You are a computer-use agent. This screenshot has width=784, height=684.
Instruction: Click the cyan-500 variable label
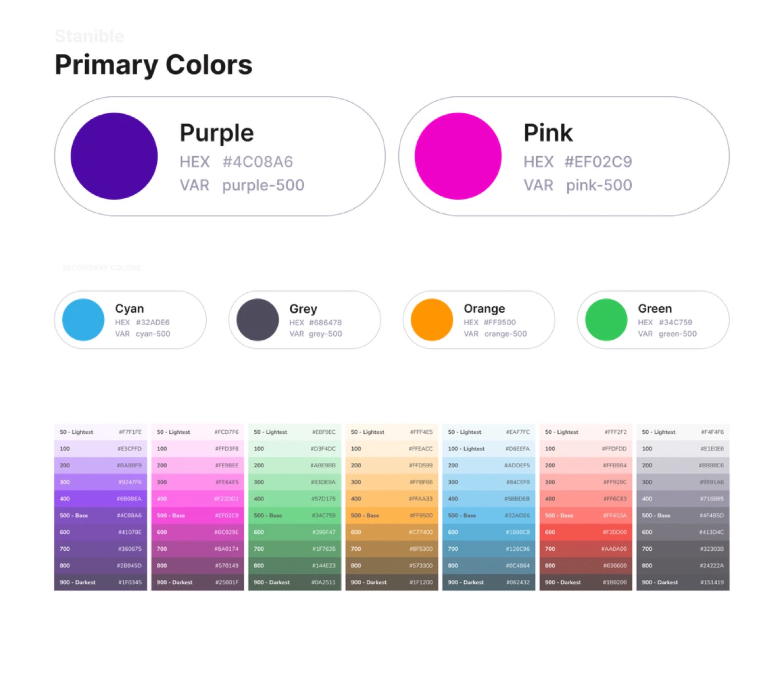pos(153,334)
